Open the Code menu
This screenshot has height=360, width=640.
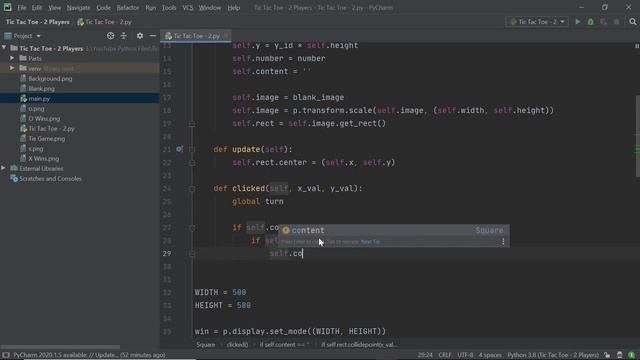point(103,8)
